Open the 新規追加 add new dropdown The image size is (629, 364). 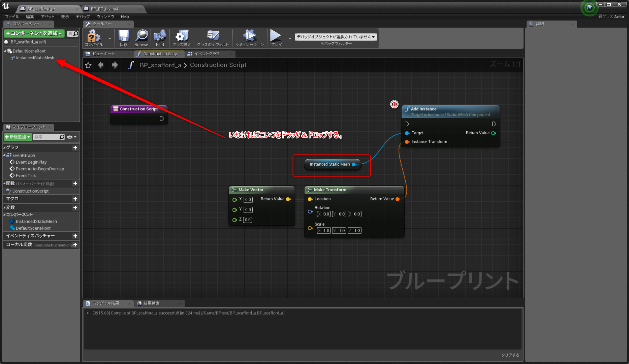pyautogui.click(x=18, y=137)
